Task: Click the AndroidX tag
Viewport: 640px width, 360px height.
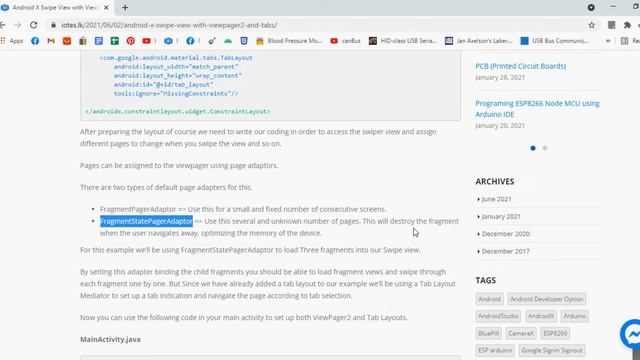Action: (541, 316)
